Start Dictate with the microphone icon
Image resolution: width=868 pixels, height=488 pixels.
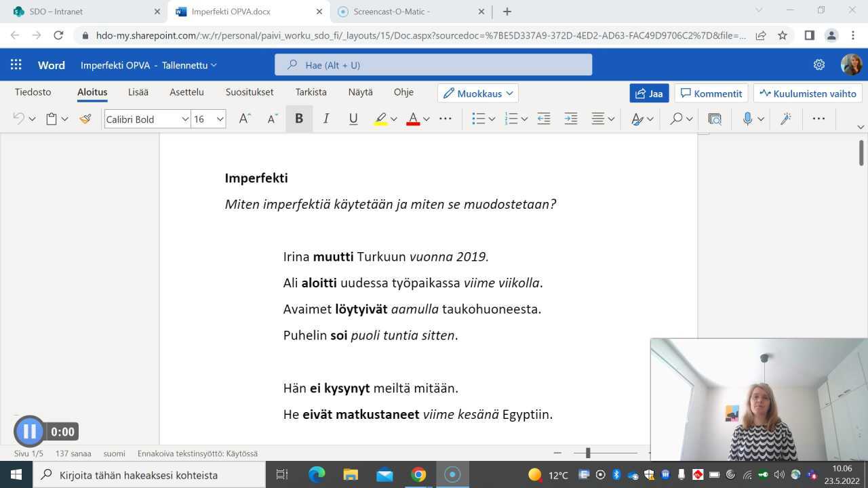[747, 119]
